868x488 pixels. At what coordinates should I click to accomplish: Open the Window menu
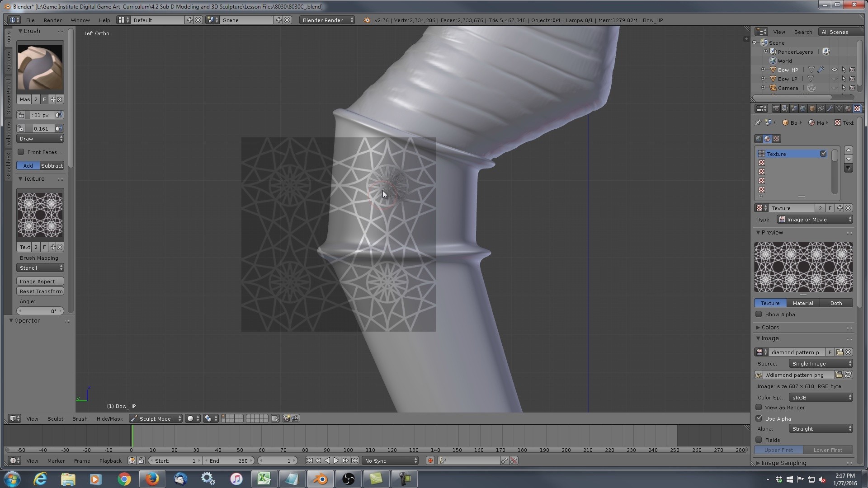pos(80,20)
